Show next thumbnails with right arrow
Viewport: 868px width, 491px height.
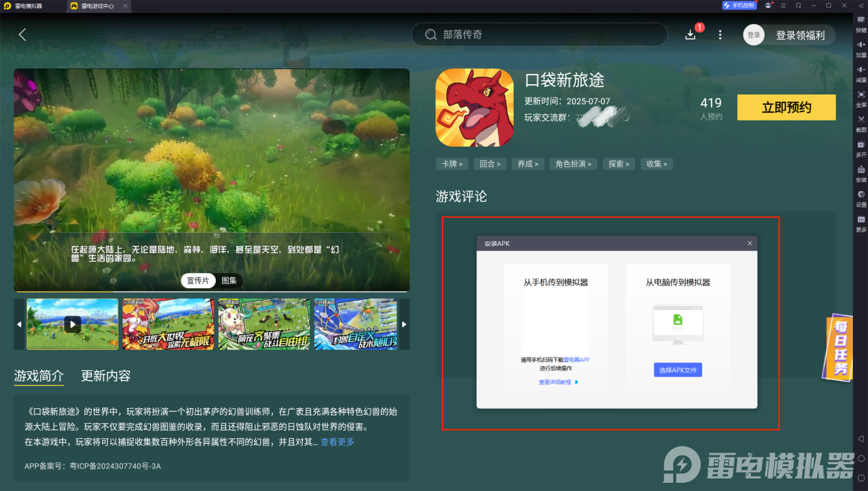tap(404, 325)
